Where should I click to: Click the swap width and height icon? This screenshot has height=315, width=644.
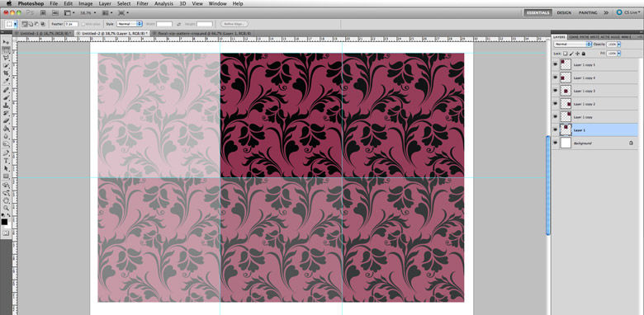(x=178, y=24)
